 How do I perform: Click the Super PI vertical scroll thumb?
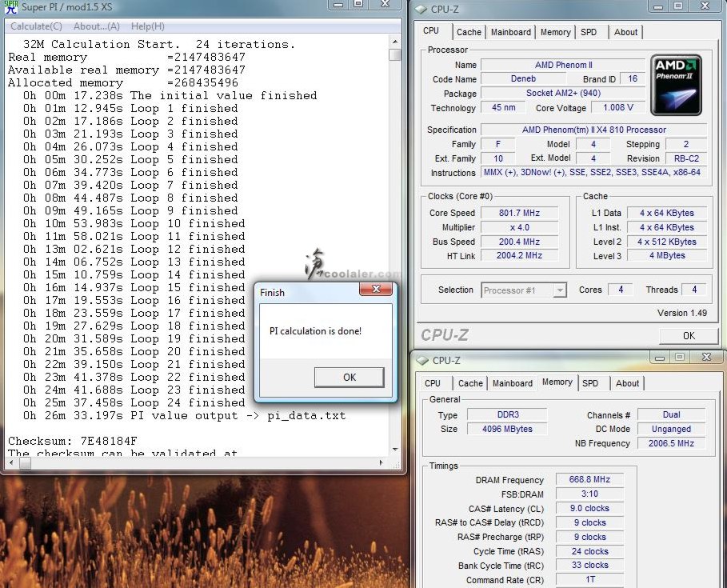click(394, 54)
